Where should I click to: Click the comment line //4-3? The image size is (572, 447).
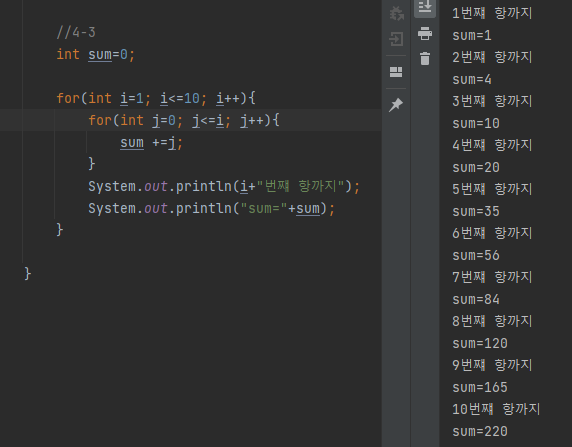coord(76,32)
